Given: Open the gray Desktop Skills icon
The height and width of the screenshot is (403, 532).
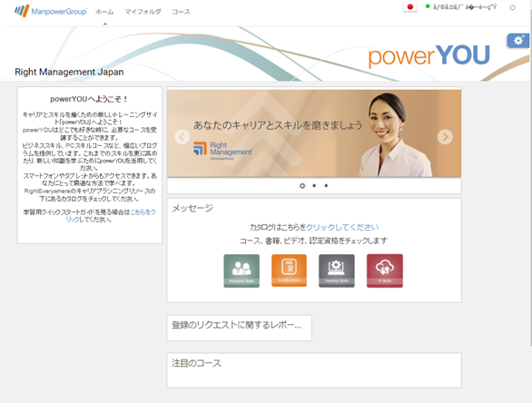Looking at the screenshot, I should pyautogui.click(x=337, y=271).
